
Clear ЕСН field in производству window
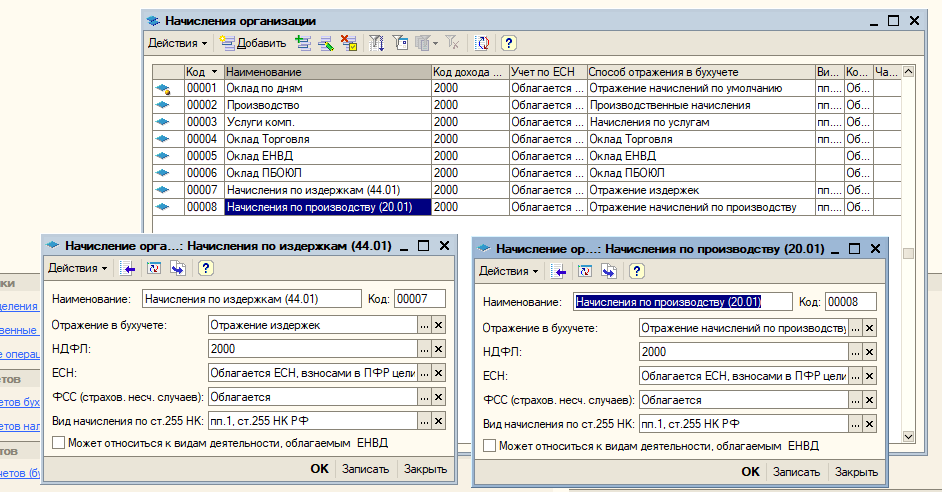[x=869, y=376]
